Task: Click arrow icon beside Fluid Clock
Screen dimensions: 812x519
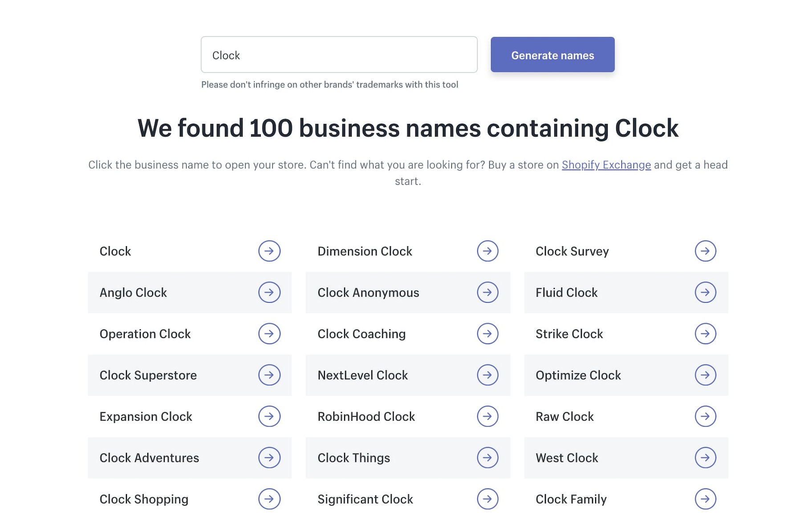Action: [x=705, y=292]
